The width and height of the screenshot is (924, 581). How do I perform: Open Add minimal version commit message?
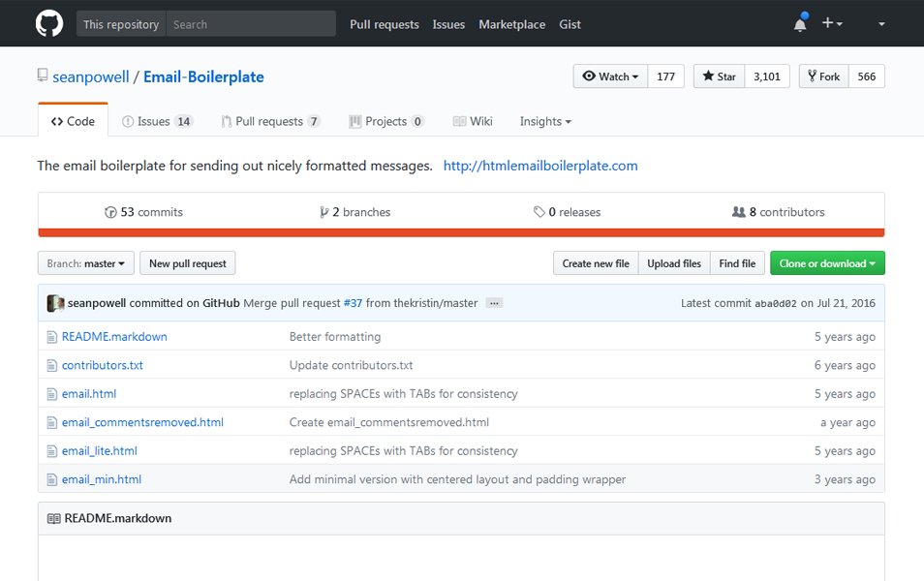click(x=457, y=479)
